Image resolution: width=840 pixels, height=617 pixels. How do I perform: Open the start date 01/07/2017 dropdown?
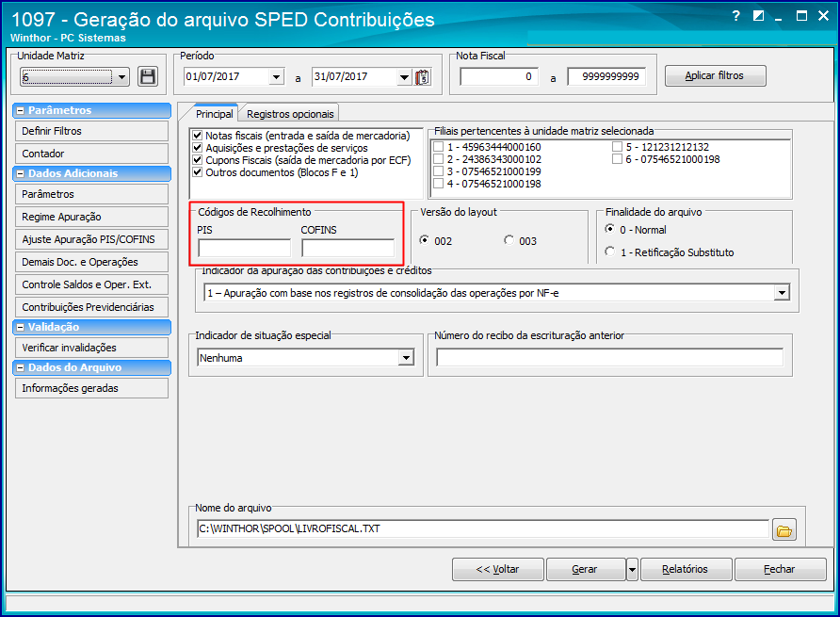276,76
